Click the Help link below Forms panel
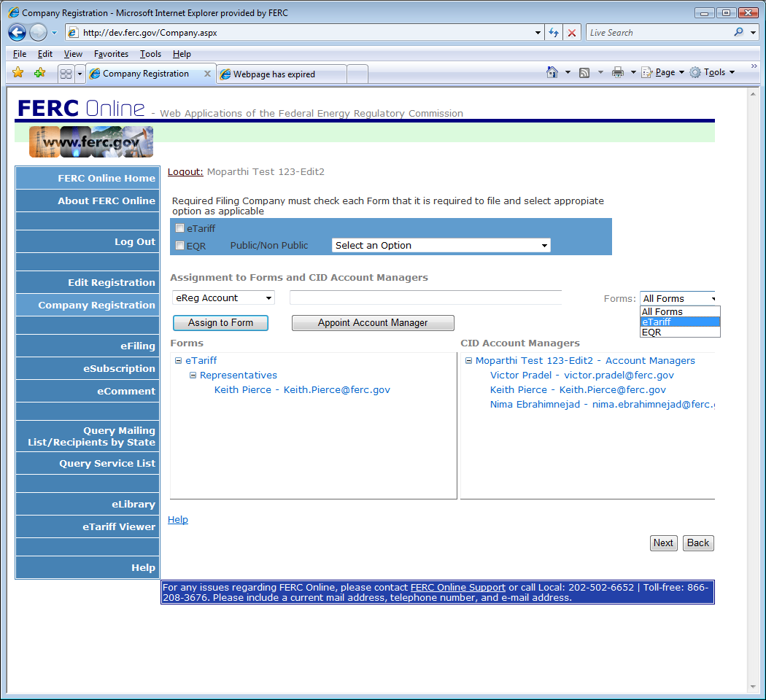The height and width of the screenshot is (700, 766). (178, 519)
